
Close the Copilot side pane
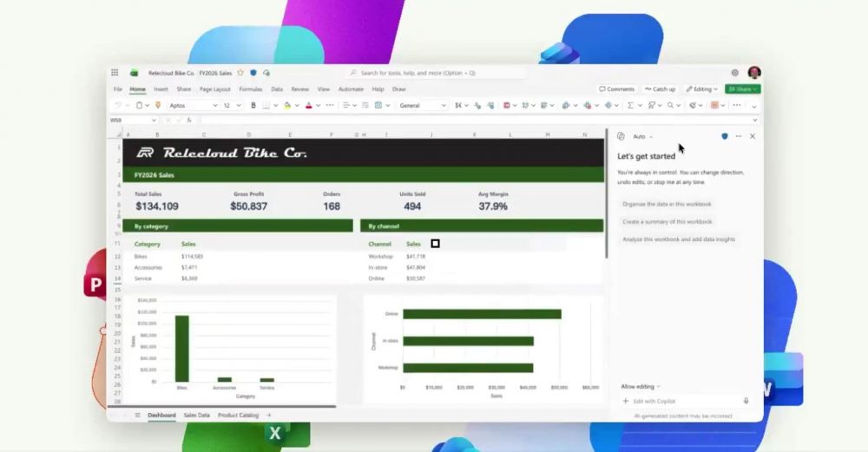pyautogui.click(x=753, y=136)
